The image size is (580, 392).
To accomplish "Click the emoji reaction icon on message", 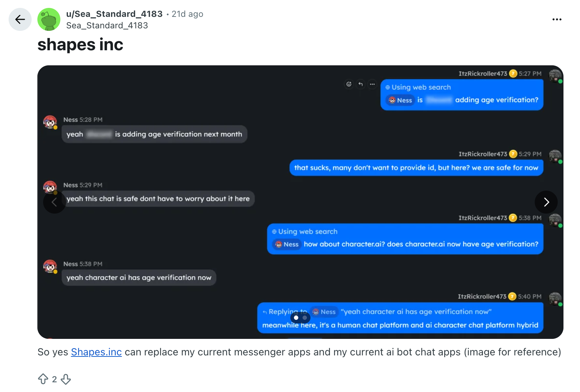I will pos(349,84).
